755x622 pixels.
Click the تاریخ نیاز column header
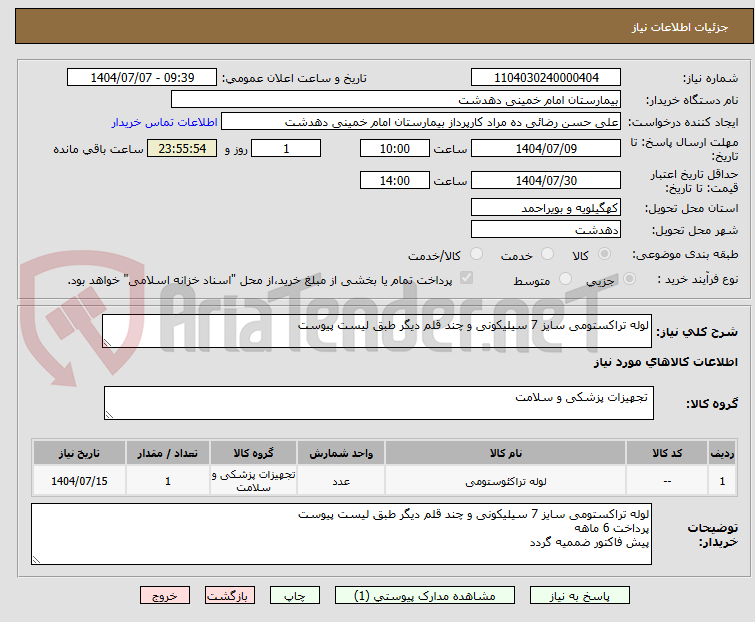pos(79,453)
